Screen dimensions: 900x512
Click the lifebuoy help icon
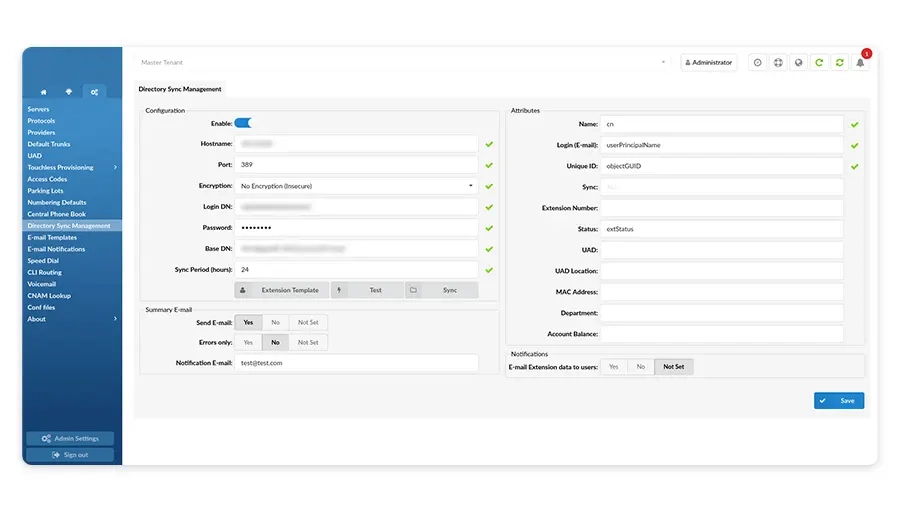click(x=778, y=63)
